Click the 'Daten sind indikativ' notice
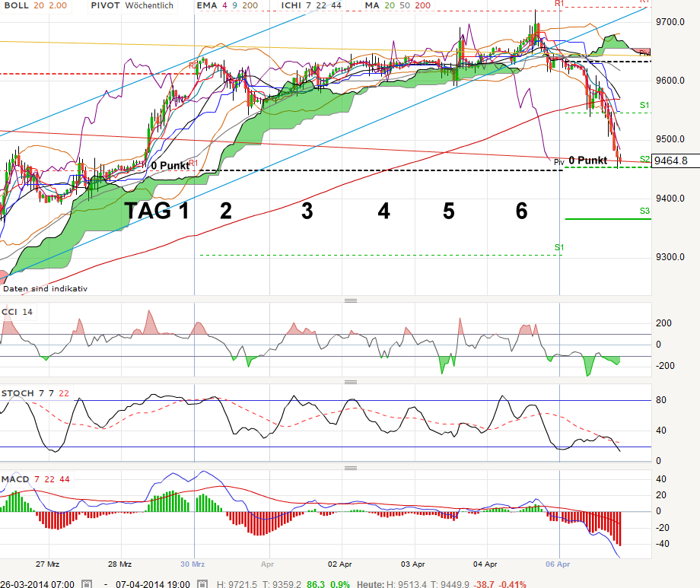The width and height of the screenshot is (700, 588). click(45, 288)
